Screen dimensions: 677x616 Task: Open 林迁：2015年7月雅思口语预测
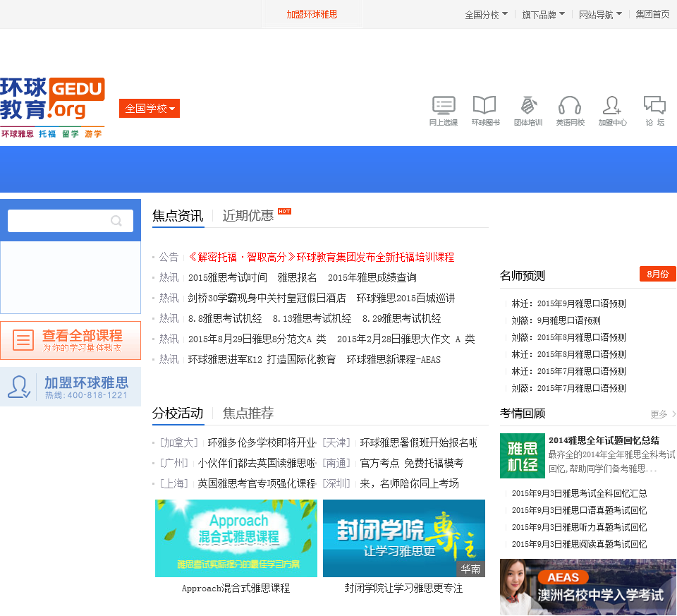click(568, 371)
